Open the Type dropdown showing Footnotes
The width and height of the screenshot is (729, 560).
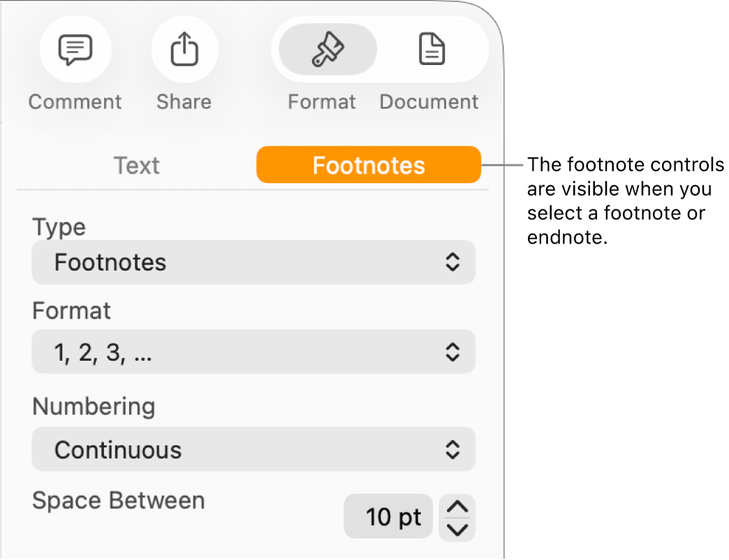point(253,263)
